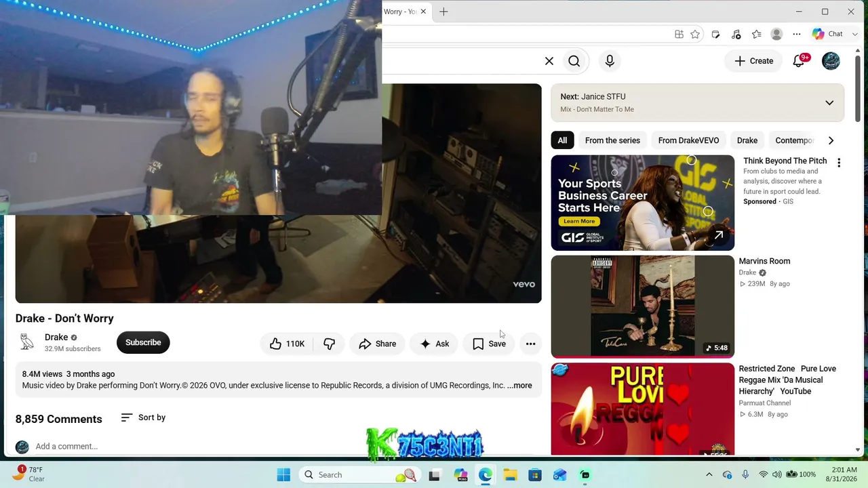Screen dimensions: 868x488
Task: Open the browser split screen tool
Action: [679, 35]
